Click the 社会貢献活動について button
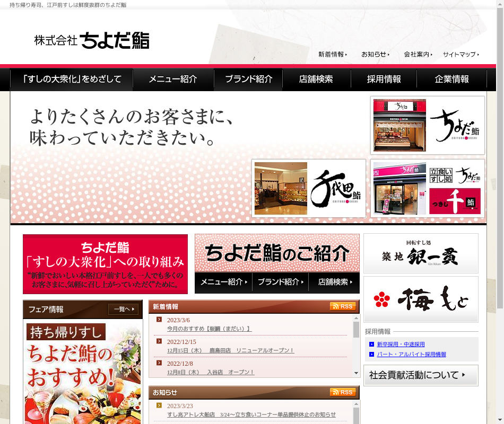This screenshot has height=424, width=504. coord(421,375)
